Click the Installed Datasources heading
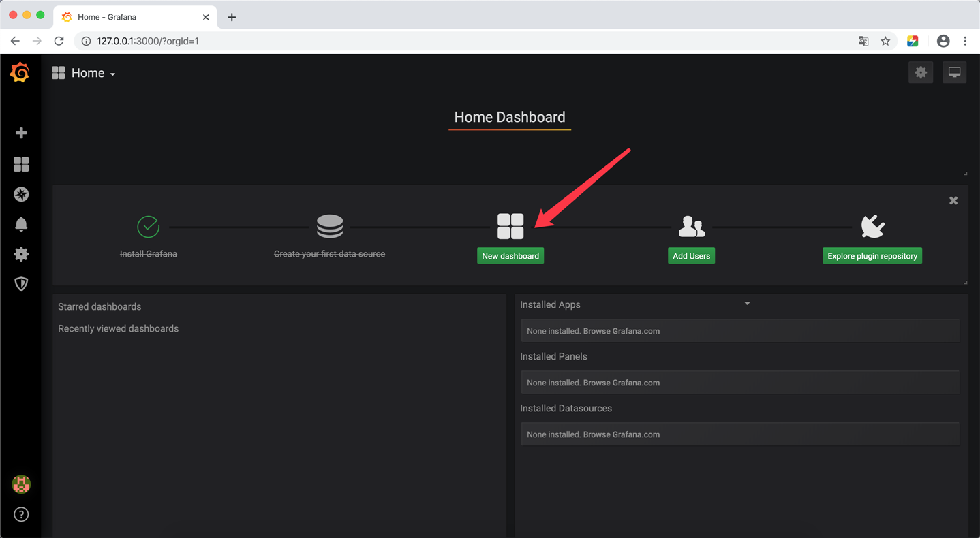This screenshot has width=980, height=538. coord(566,408)
